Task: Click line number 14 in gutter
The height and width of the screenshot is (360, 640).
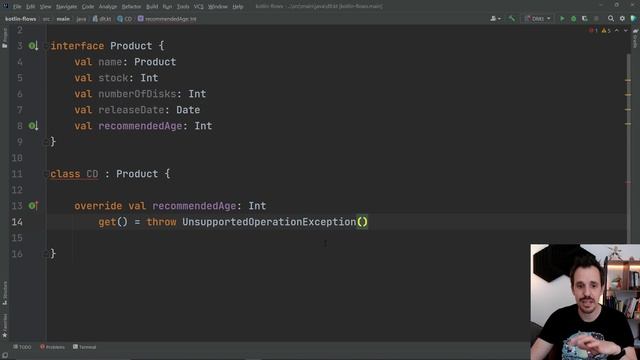Action: [x=17, y=222]
